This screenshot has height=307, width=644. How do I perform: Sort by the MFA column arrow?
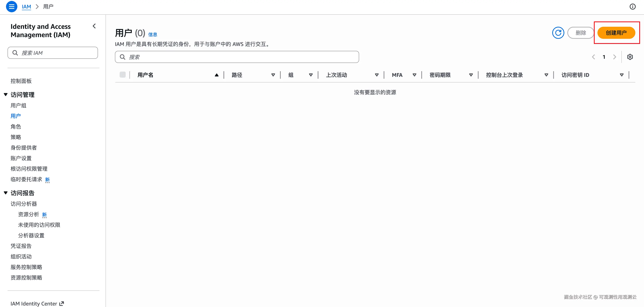tap(414, 75)
